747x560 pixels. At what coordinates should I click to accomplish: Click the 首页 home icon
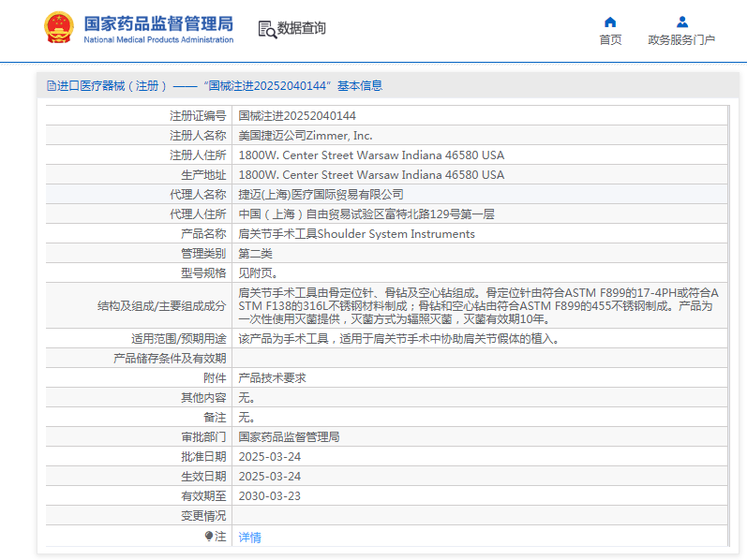point(610,22)
